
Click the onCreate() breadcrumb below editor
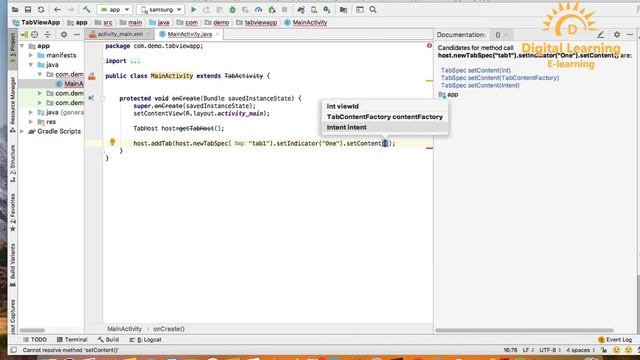[x=169, y=329]
